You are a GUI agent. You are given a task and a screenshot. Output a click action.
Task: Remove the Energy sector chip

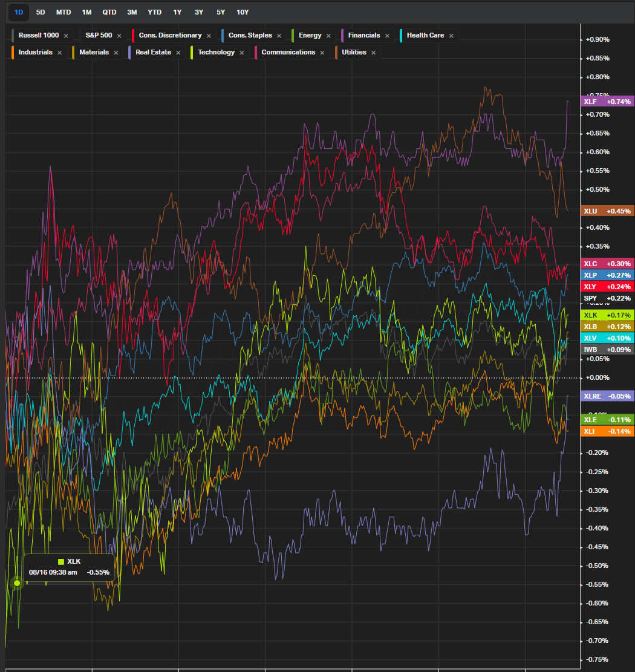tap(328, 36)
